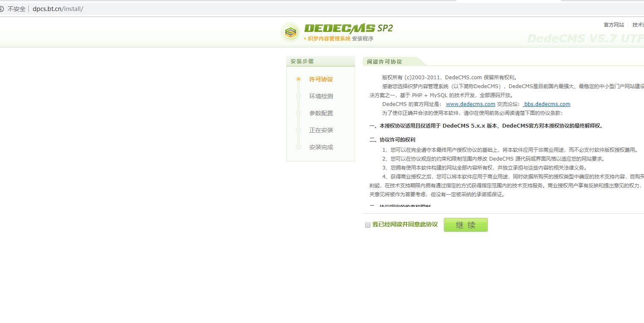Click the address bar URL dpcs.bt.cn/install/

58,9
